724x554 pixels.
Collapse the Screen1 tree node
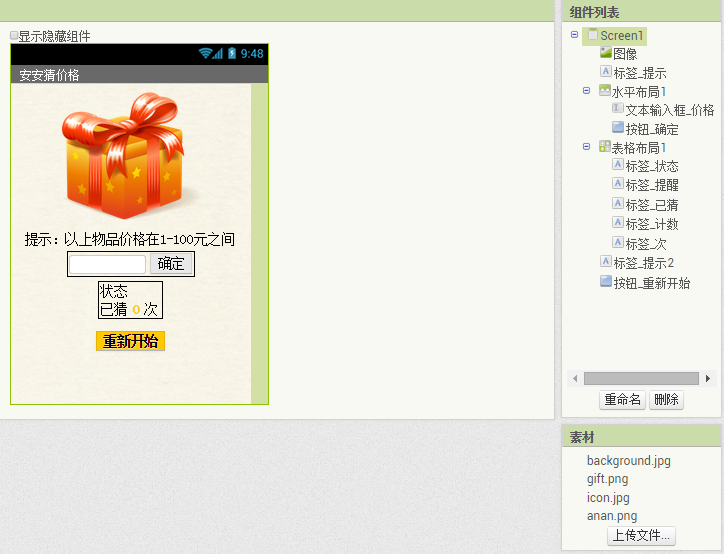click(x=574, y=35)
